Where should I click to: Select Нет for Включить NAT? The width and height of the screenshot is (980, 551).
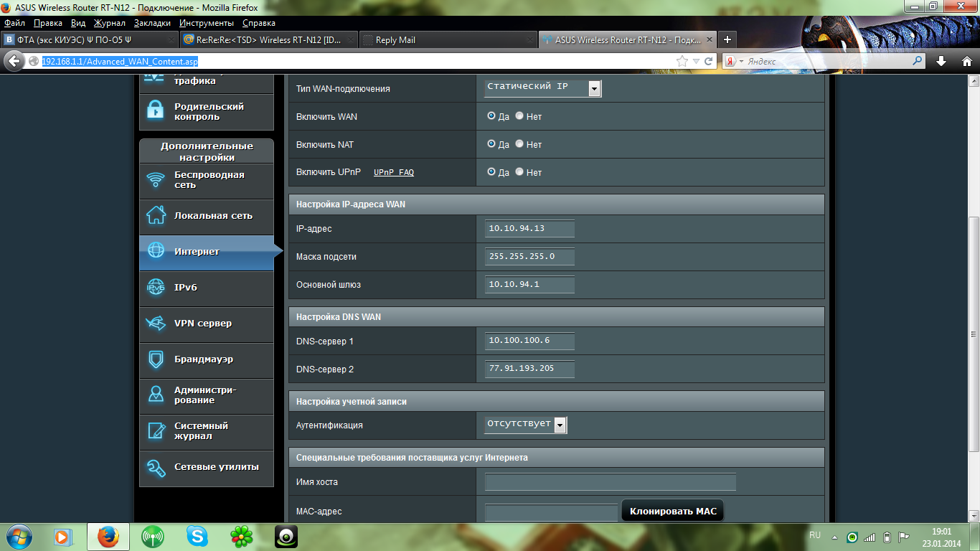point(519,143)
